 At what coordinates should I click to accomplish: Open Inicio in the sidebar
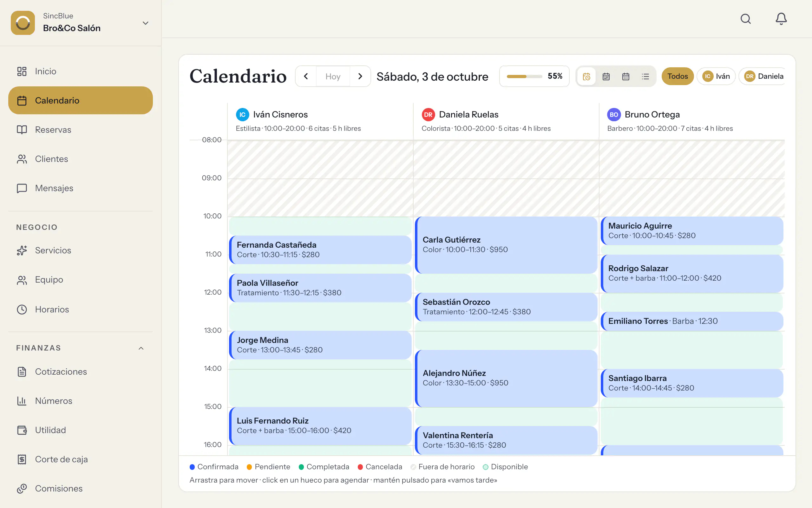[81, 71]
